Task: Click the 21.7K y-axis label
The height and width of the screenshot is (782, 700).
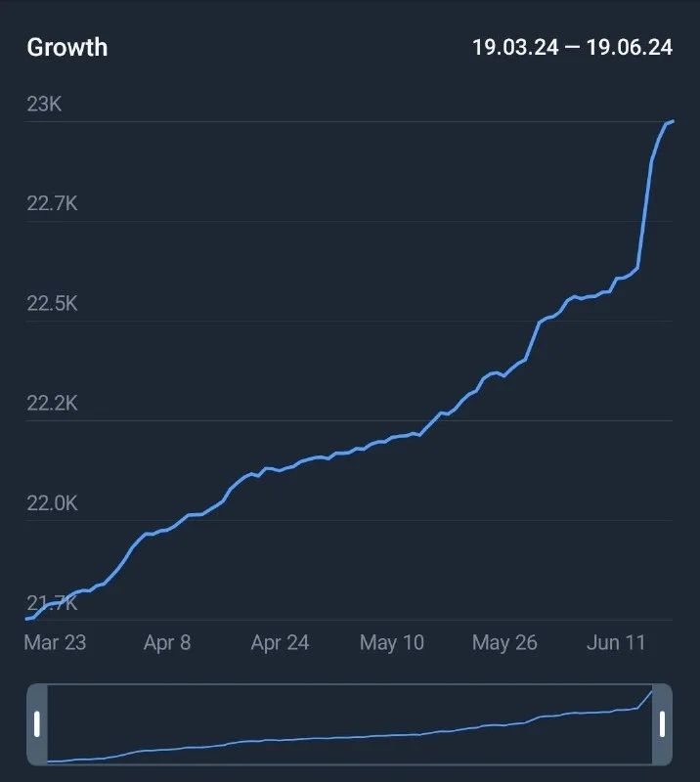Action: click(52, 603)
